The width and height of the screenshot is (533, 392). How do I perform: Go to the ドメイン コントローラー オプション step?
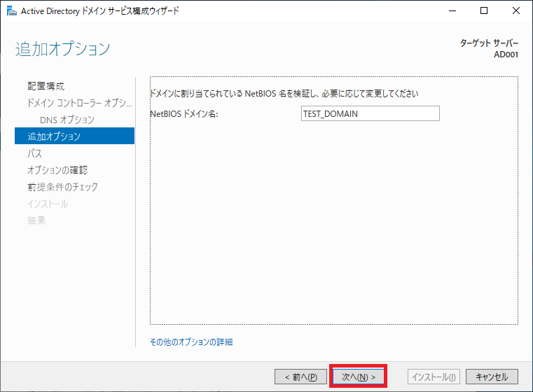80,103
